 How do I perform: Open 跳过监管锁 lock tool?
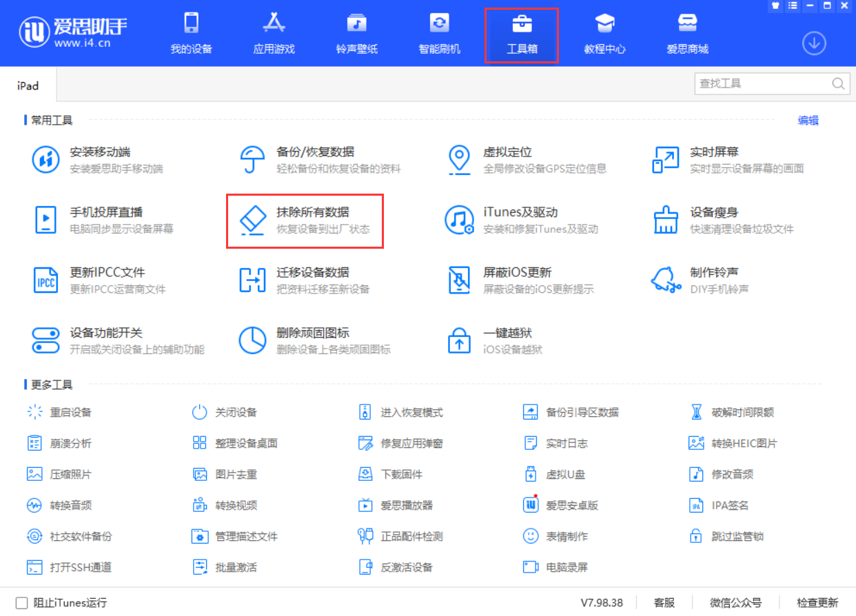coord(726,536)
